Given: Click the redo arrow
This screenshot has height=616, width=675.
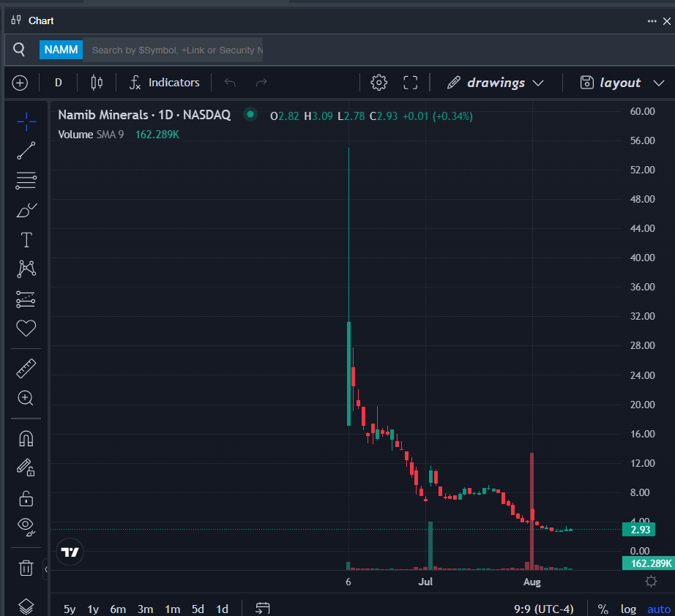Looking at the screenshot, I should tap(261, 82).
